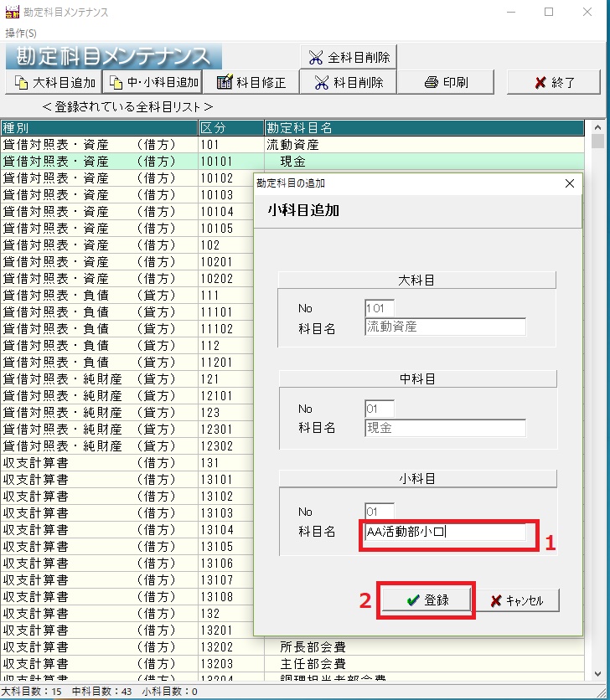Select the row with code 10102
This screenshot has height=700, width=610.
(x=127, y=178)
